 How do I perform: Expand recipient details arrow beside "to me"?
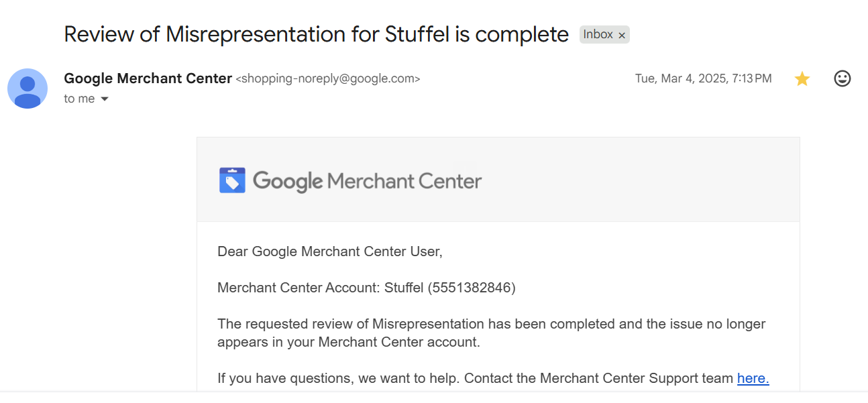coord(104,99)
